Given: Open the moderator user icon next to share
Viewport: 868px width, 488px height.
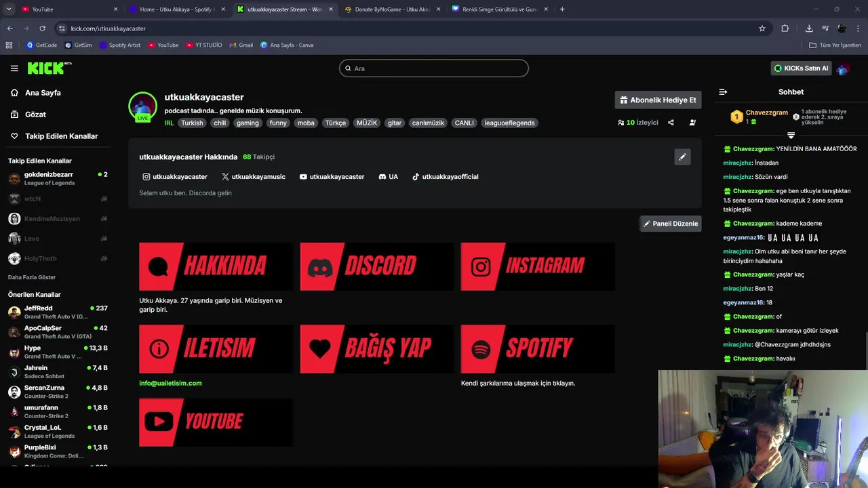Looking at the screenshot, I should pyautogui.click(x=692, y=123).
